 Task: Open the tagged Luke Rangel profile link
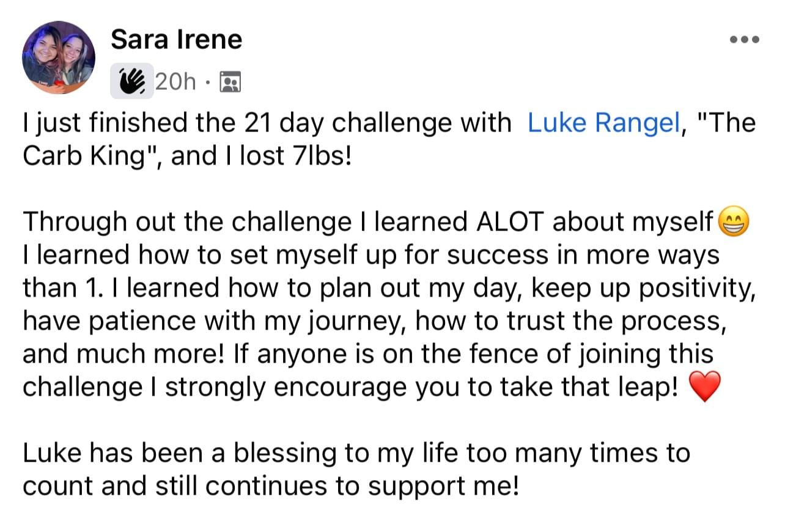coord(603,123)
